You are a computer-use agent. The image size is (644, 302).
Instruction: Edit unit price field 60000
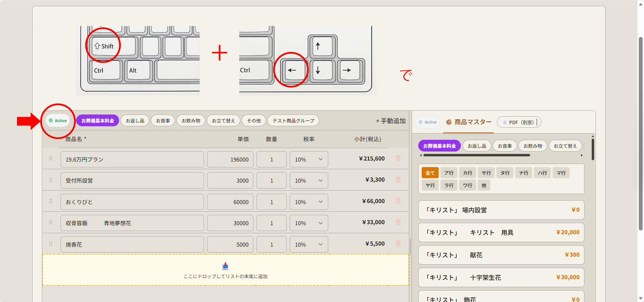pyautogui.click(x=230, y=202)
